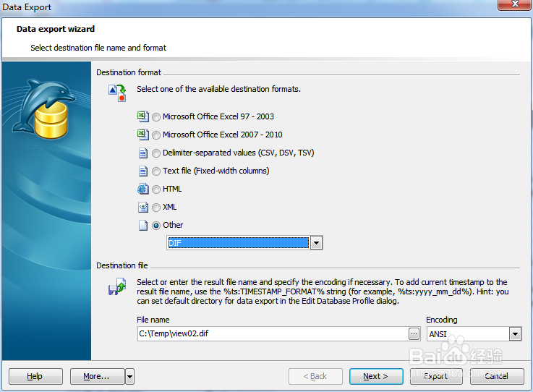Click "Select destination file name and format" text
Viewport: 533px width, 392px height.
click(x=98, y=48)
